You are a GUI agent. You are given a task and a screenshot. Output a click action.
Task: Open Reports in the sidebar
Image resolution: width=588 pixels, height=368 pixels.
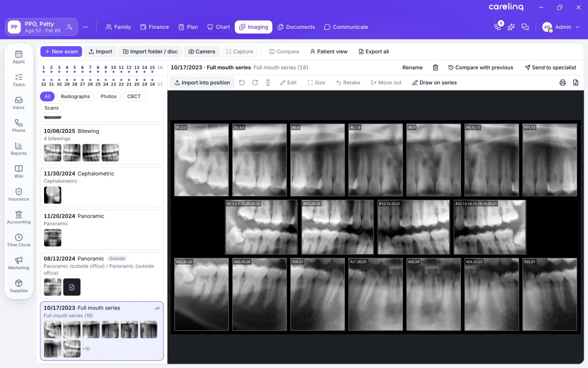[x=19, y=149]
